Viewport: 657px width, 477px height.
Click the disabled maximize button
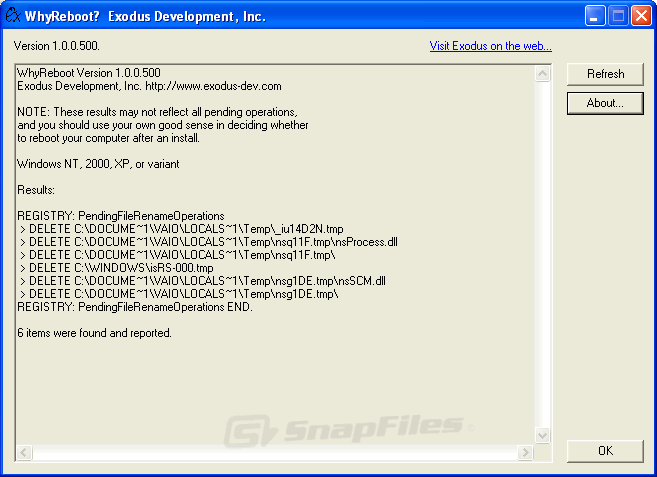tap(618, 16)
